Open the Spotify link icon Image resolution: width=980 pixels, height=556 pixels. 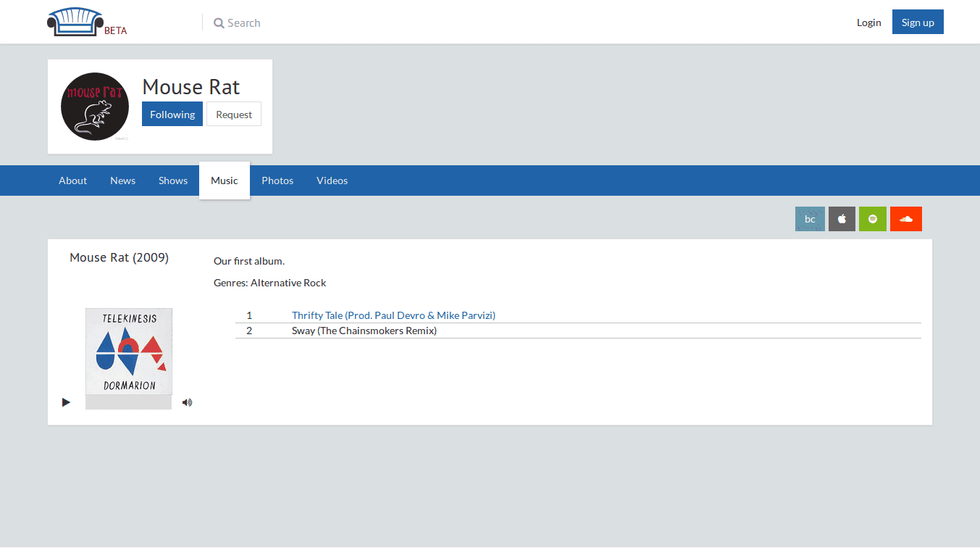point(873,219)
